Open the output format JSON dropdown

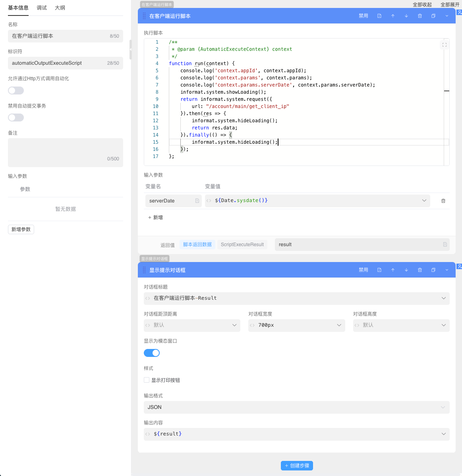tap(296, 407)
